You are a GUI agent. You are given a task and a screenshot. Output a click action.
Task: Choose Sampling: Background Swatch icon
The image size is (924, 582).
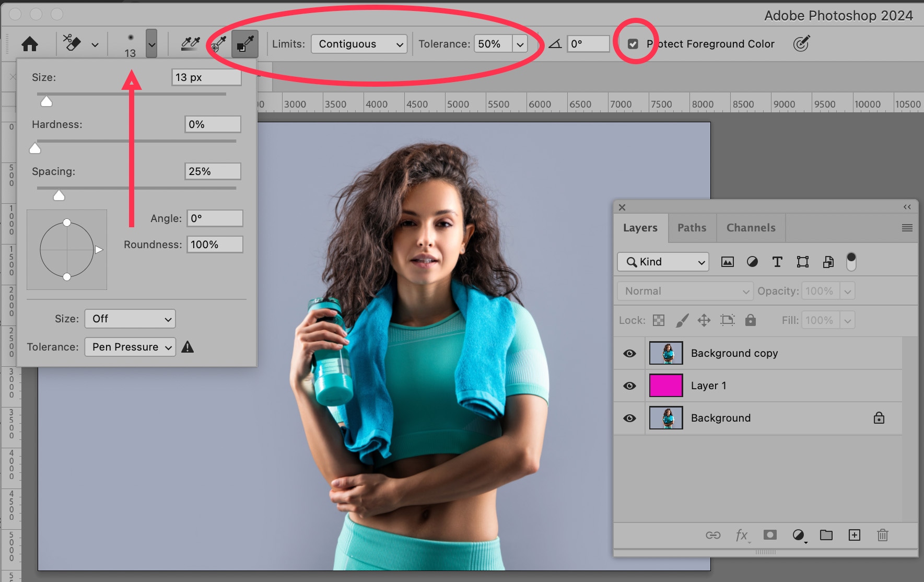click(x=244, y=44)
